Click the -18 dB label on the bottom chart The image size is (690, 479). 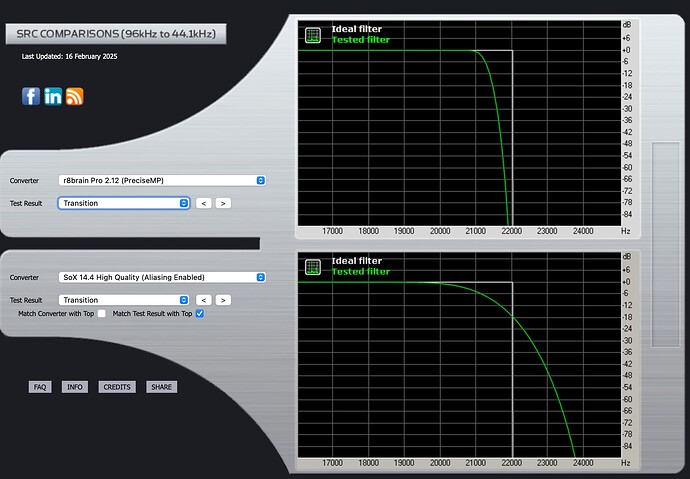(x=627, y=317)
